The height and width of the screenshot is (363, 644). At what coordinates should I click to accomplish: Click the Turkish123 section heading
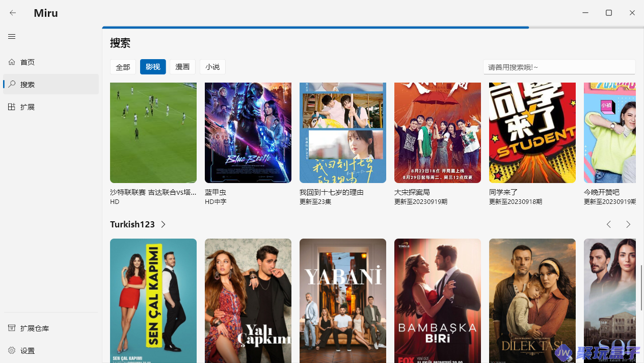(x=132, y=224)
